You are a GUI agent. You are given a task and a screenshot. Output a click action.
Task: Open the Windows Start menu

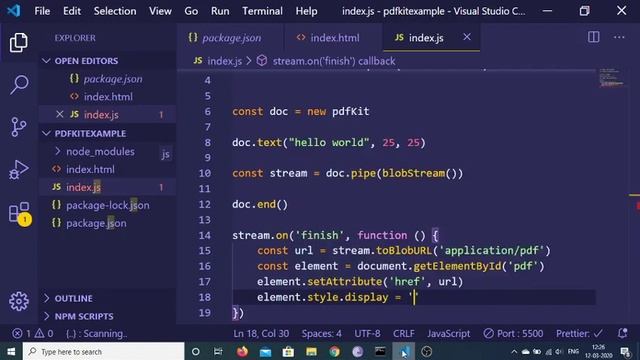tap(11, 351)
